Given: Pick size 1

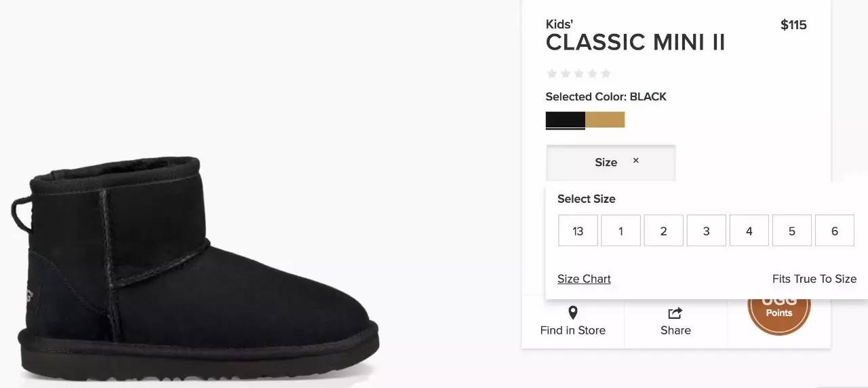Looking at the screenshot, I should (x=620, y=231).
